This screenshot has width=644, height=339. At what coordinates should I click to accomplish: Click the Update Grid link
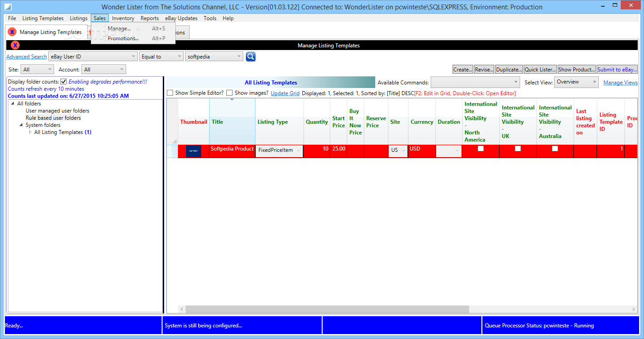pos(285,93)
